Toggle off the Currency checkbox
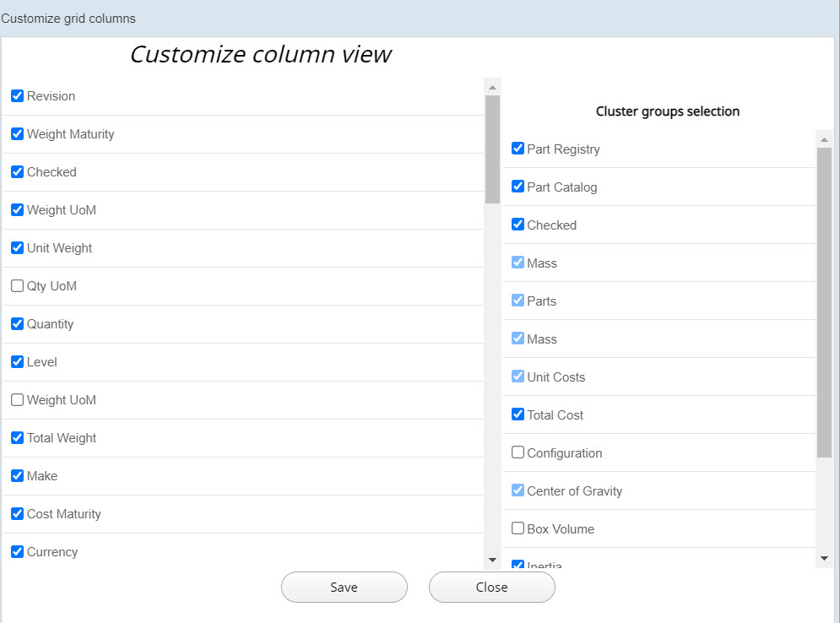Viewport: 840px width, 623px height. [x=17, y=551]
